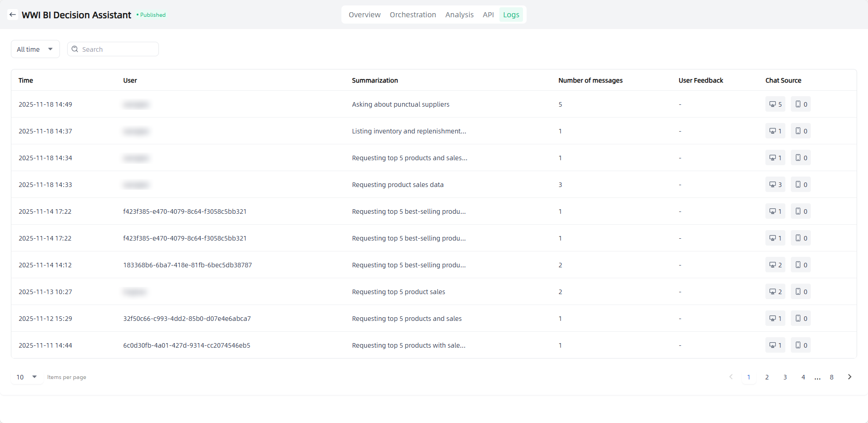Open the All time period dropdown

[35, 49]
